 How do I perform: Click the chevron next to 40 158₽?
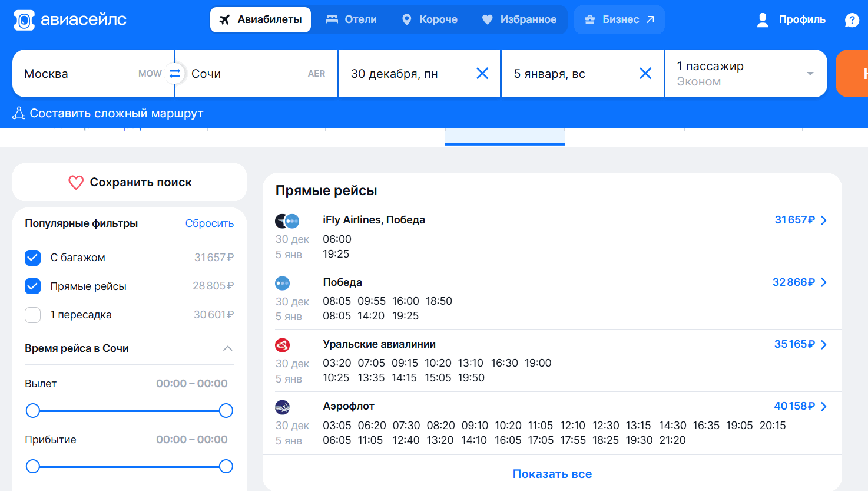tap(824, 407)
